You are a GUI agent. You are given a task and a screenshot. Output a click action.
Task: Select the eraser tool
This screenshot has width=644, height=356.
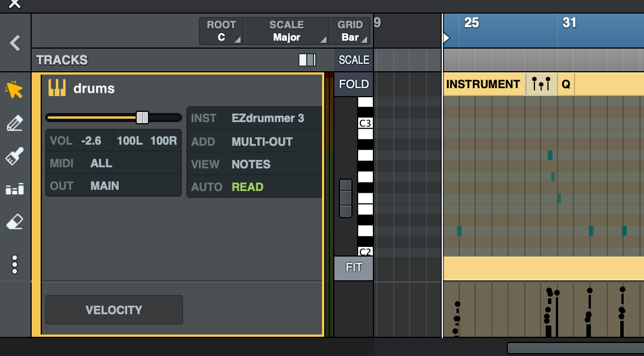coord(14,222)
